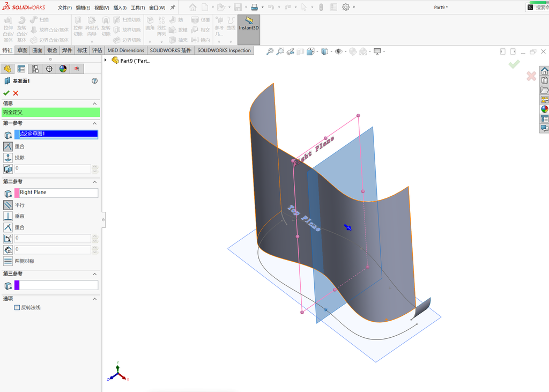Screen dimensions: 549x392
Task: Click the large green confirm checkmark in viewport
Action: point(514,64)
